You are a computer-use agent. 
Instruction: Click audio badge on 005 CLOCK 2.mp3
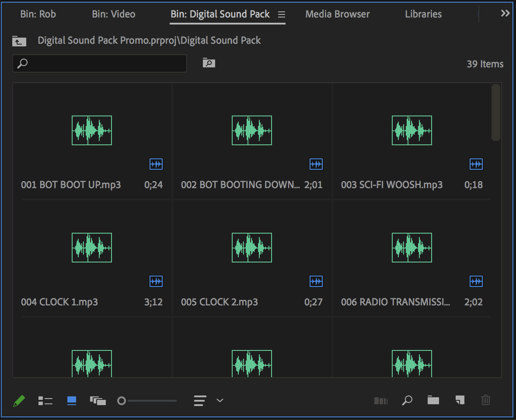coord(316,281)
